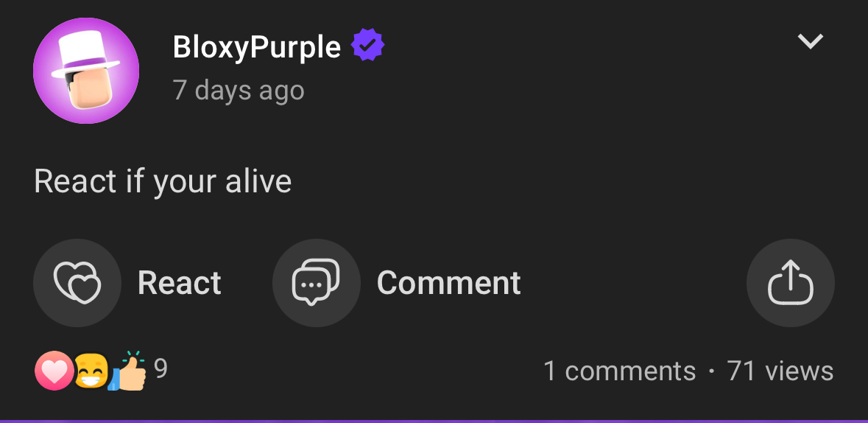
Task: Click the post text React if your alive
Action: coord(163,181)
